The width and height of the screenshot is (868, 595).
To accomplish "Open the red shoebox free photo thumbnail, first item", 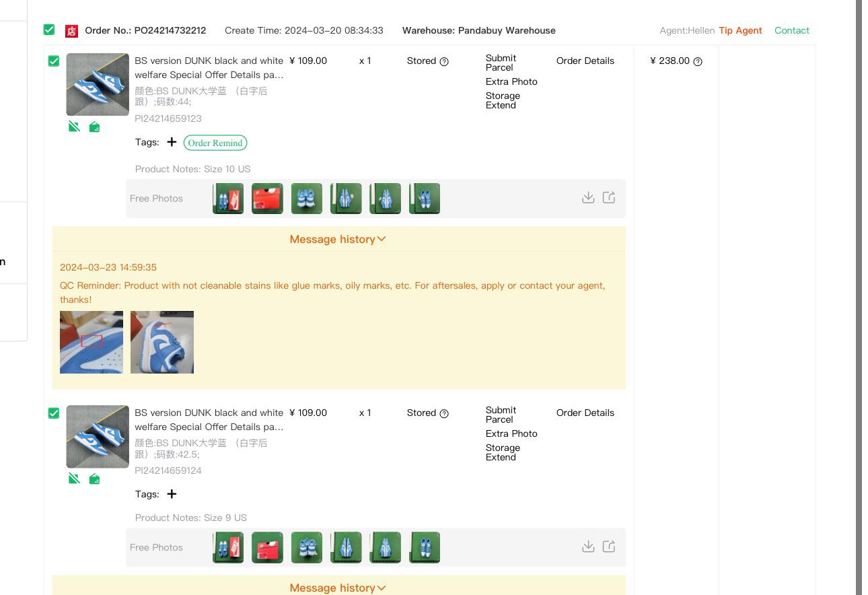I will (x=267, y=199).
